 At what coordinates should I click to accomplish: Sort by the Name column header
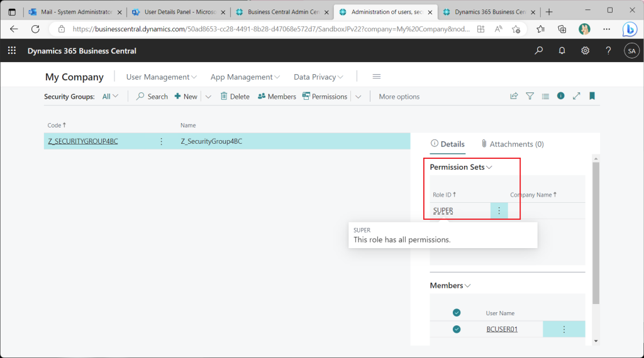coord(188,125)
